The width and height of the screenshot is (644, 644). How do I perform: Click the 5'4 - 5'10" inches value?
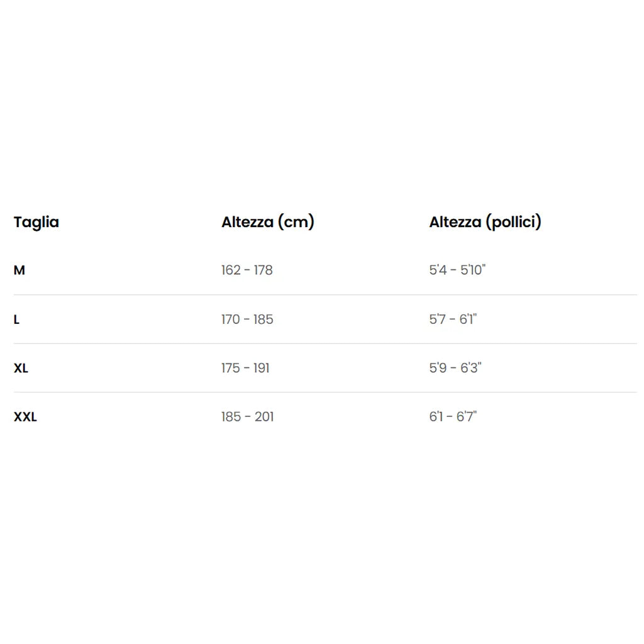coord(457,270)
